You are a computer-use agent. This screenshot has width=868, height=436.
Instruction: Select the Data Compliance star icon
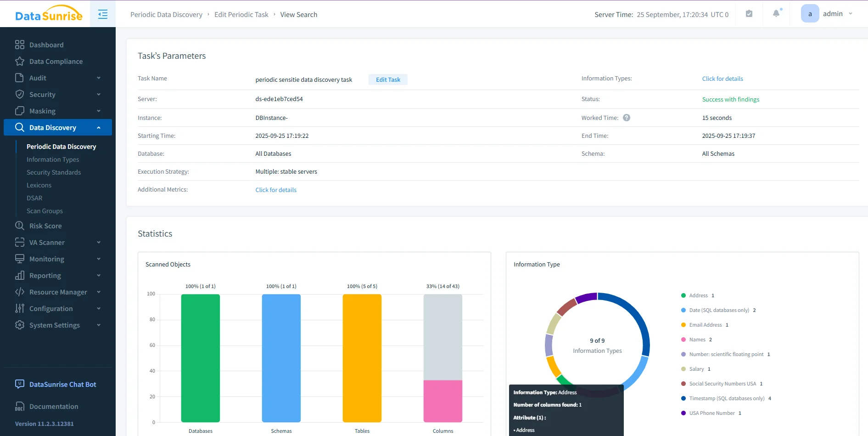[x=20, y=61]
